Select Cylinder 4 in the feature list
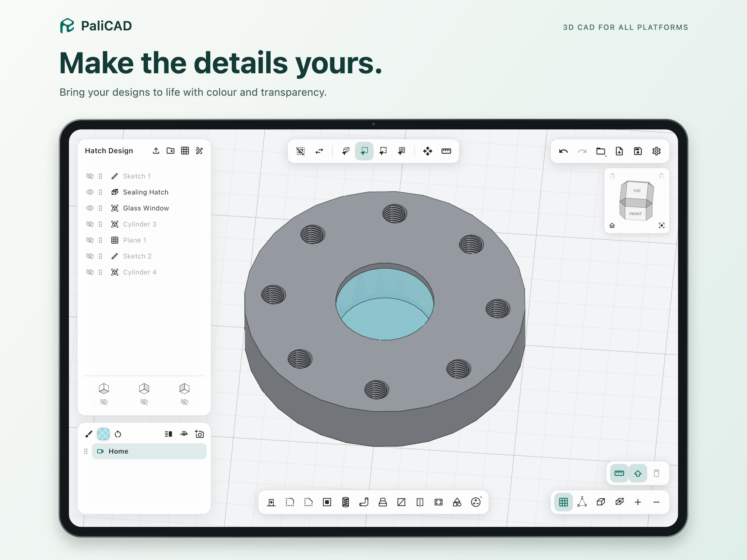Viewport: 747px width, 560px height. pos(140,272)
